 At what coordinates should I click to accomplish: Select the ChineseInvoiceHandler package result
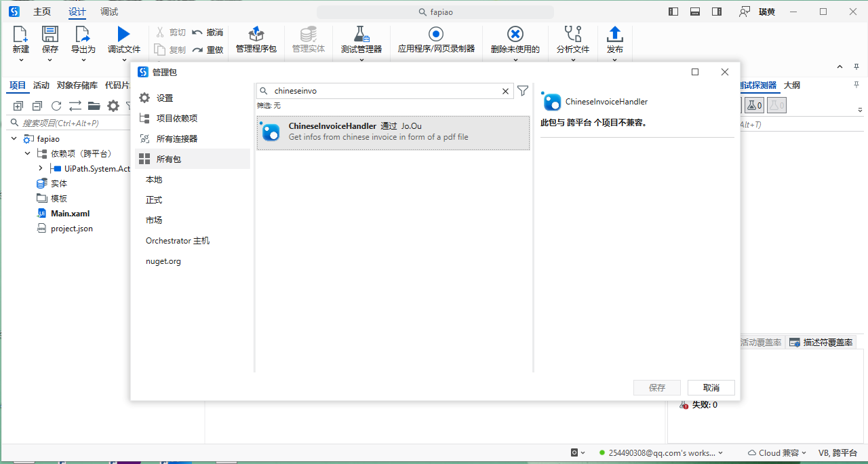[x=393, y=132]
